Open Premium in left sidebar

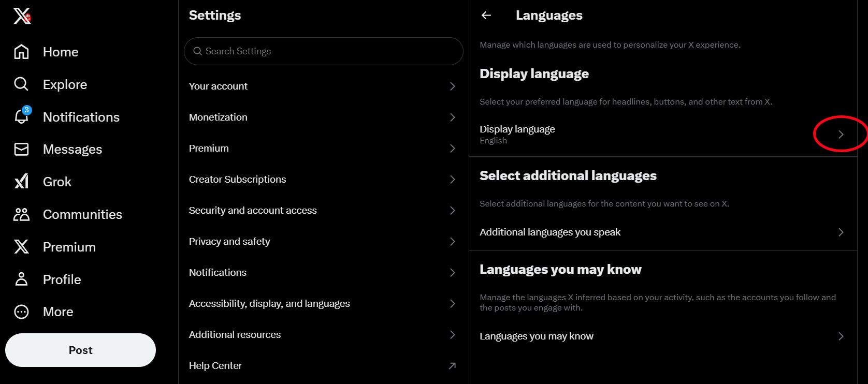tap(69, 247)
